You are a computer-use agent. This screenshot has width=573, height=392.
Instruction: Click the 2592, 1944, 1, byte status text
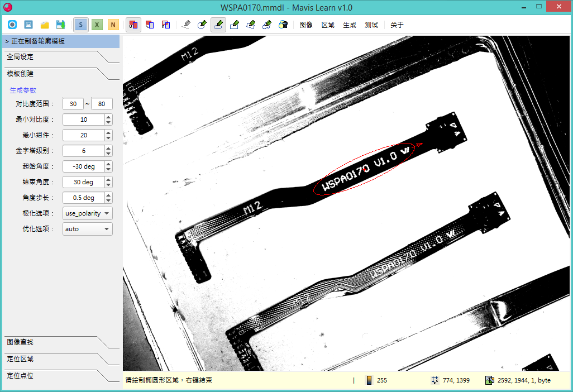click(524, 380)
